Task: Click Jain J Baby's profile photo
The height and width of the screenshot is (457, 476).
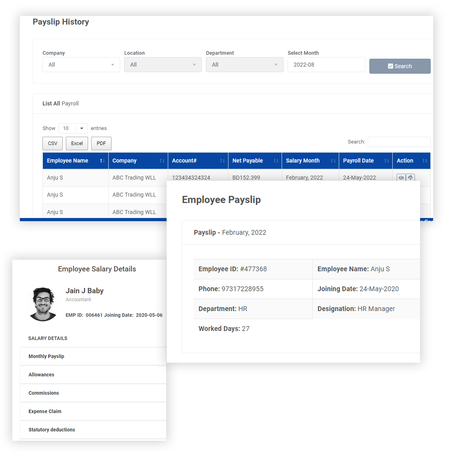Action: tap(43, 304)
